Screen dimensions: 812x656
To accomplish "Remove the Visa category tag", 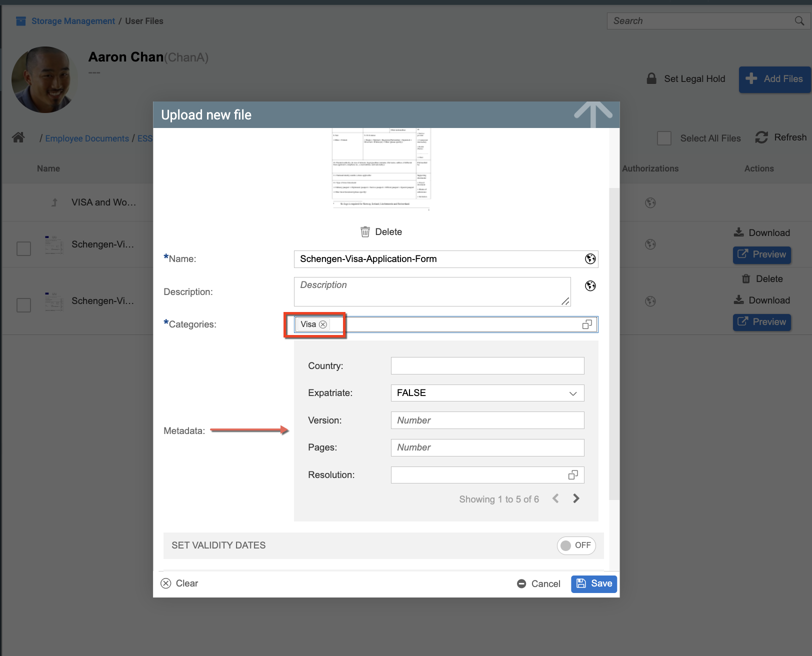I will [323, 324].
